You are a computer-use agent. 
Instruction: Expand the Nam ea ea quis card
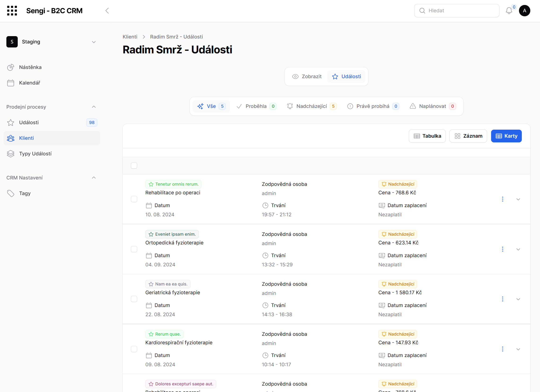(x=518, y=299)
